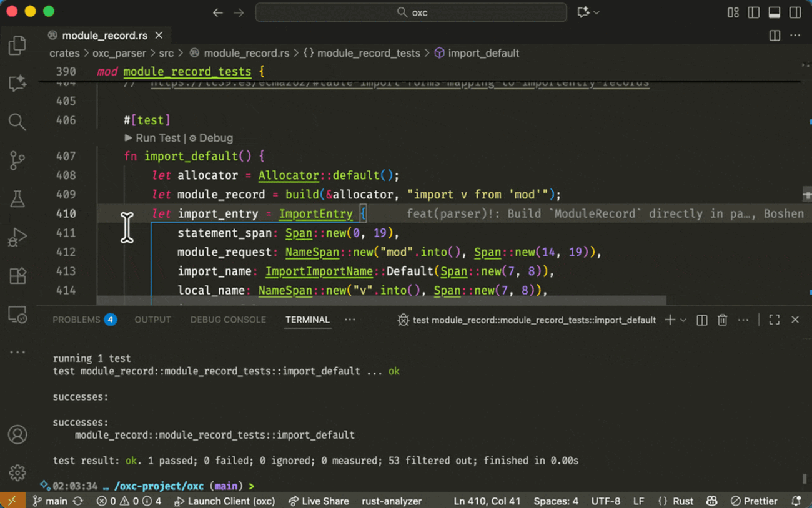The width and height of the screenshot is (812, 508).
Task: Toggle the bottom panel layout button
Action: click(775, 12)
